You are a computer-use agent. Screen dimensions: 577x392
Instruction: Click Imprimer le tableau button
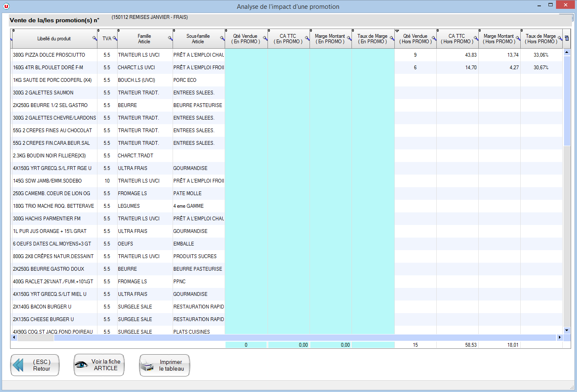pyautogui.click(x=165, y=365)
